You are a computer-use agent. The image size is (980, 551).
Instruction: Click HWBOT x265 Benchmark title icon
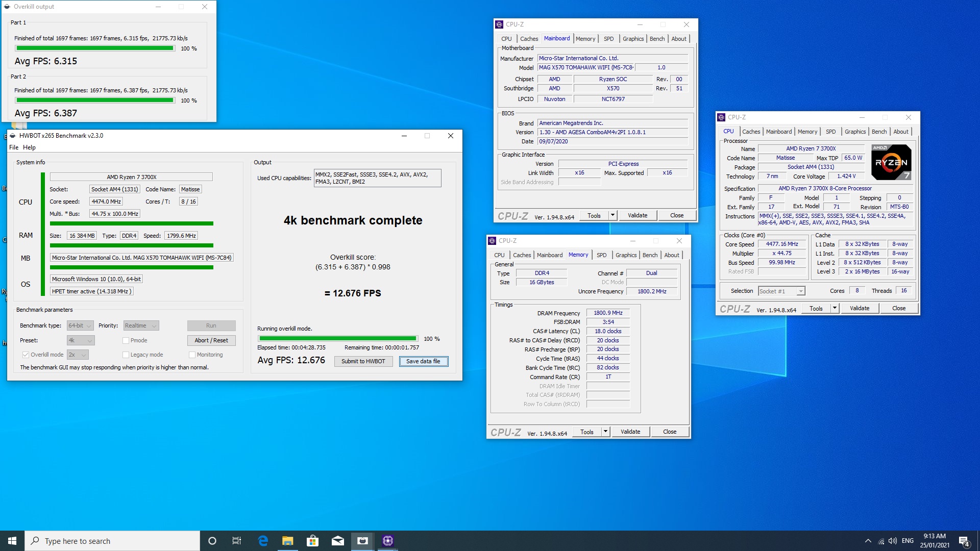point(13,136)
